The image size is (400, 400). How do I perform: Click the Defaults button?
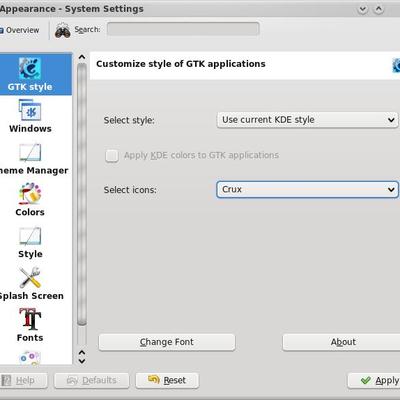(x=92, y=381)
